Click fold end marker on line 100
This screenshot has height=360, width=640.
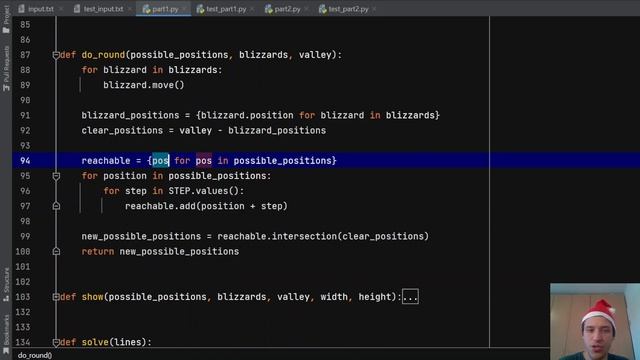pyautogui.click(x=56, y=251)
